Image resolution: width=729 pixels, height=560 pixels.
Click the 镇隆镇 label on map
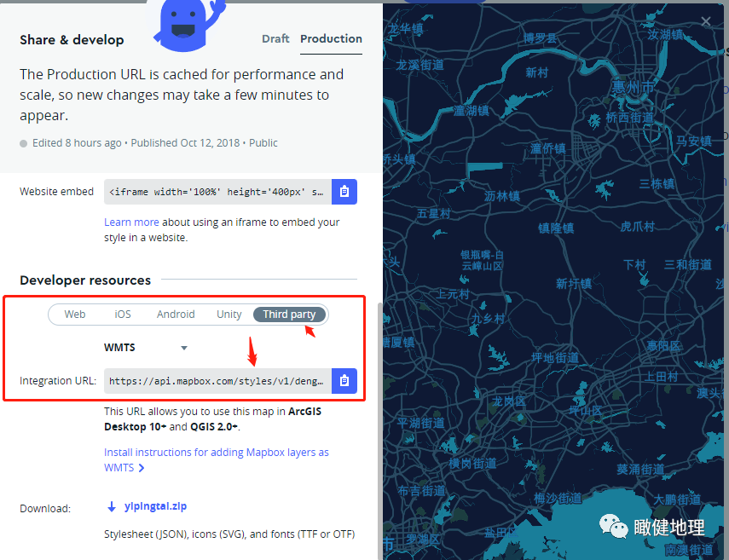tap(556, 228)
